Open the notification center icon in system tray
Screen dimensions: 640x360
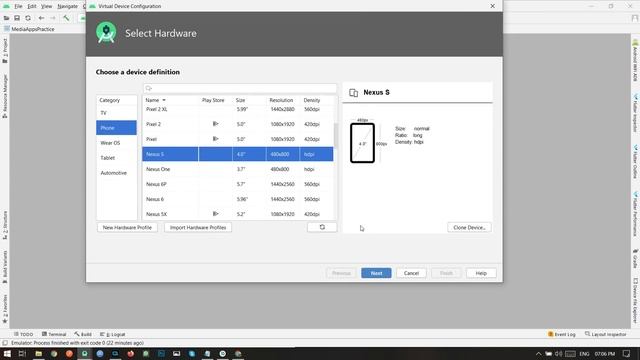(627, 353)
